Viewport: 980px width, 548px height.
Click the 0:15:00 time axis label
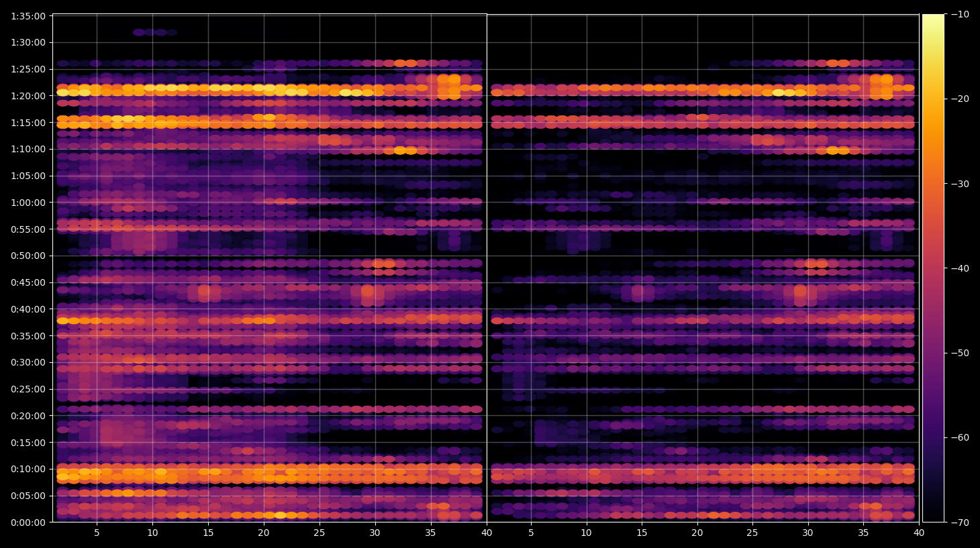28,443
